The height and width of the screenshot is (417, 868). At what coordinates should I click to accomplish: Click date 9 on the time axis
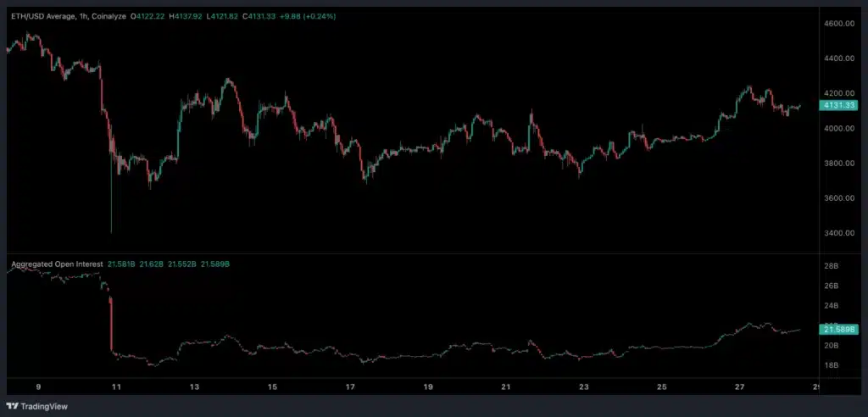39,387
